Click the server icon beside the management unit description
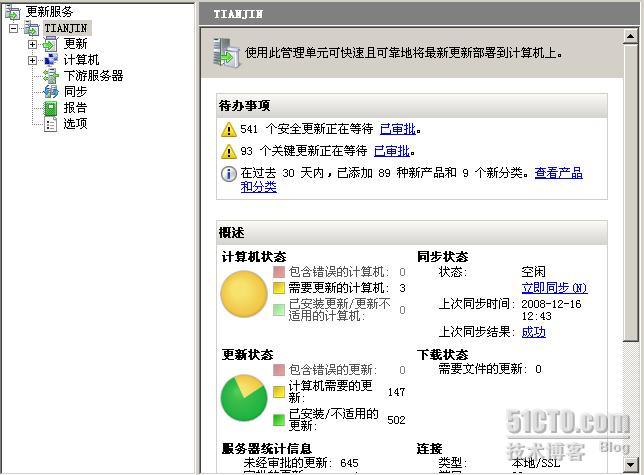 click(226, 53)
